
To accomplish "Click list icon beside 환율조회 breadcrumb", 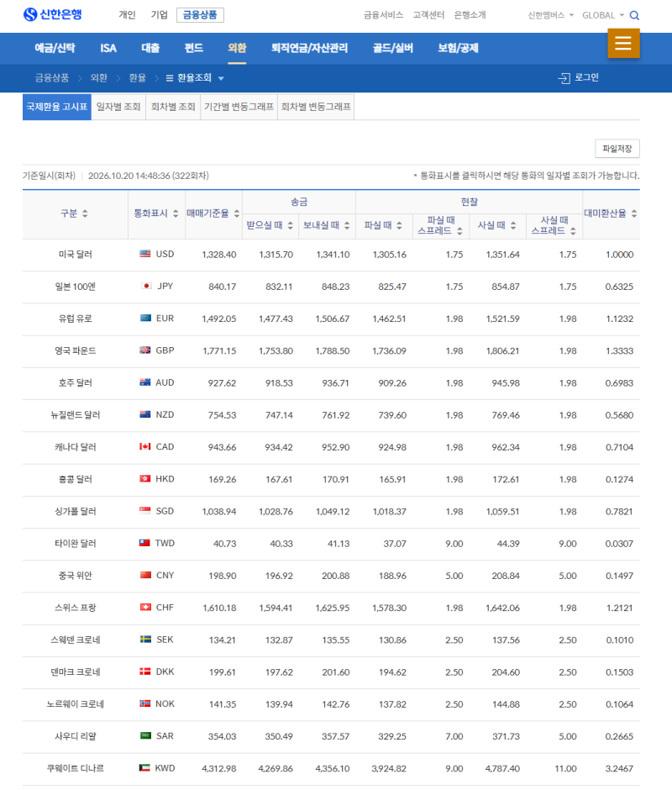I will pos(169,78).
